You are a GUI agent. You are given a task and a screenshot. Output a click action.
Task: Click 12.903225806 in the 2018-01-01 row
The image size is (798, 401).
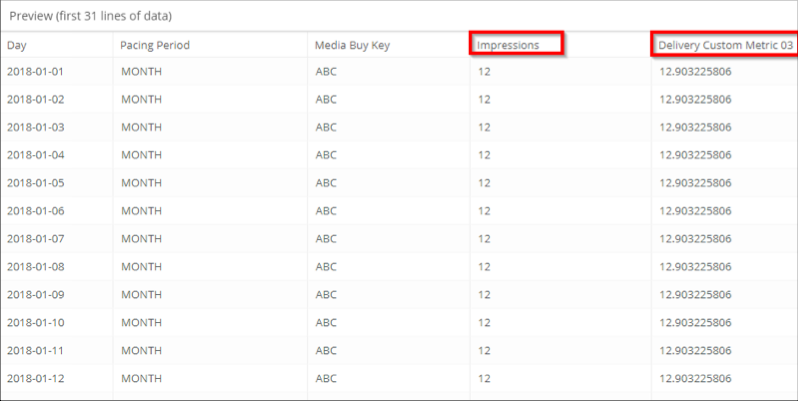[x=696, y=72]
